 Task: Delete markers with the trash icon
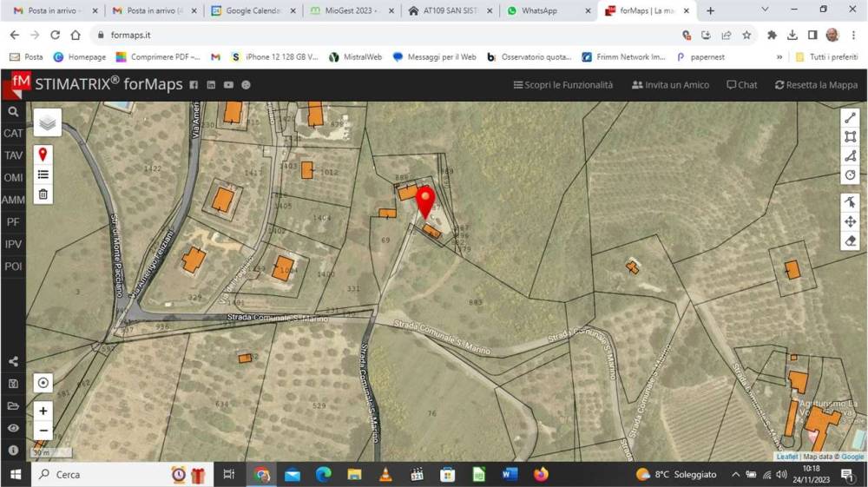[x=43, y=194]
